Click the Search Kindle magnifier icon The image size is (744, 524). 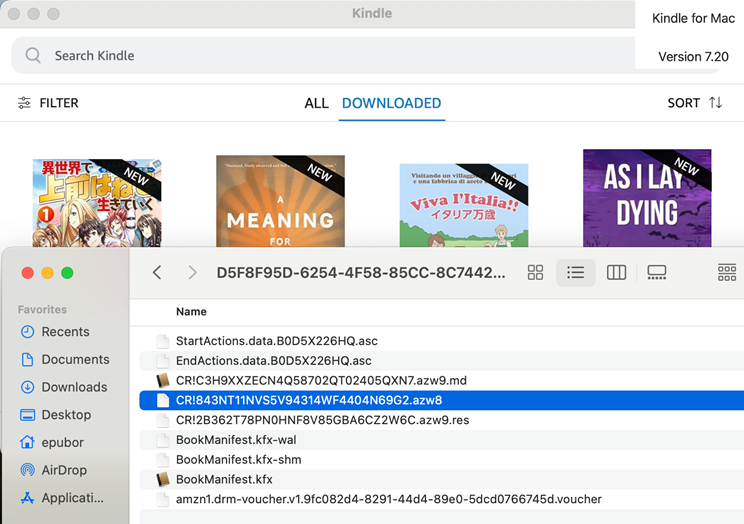[x=33, y=56]
